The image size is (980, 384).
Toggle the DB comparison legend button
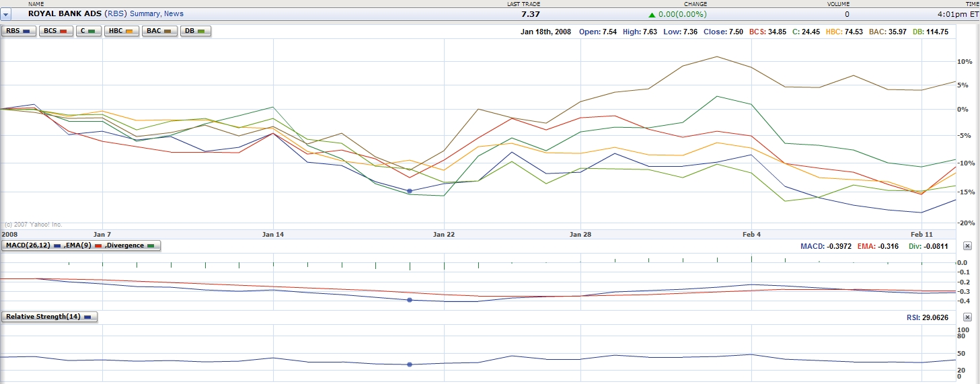(x=196, y=31)
